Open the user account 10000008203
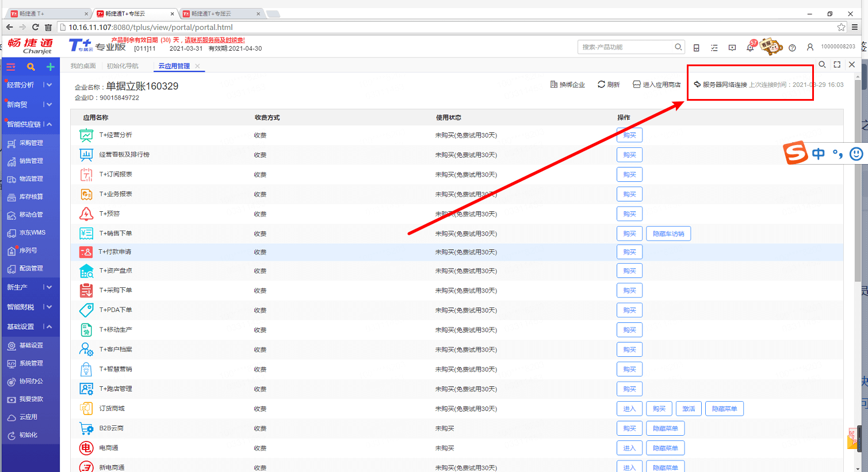 [x=831, y=47]
